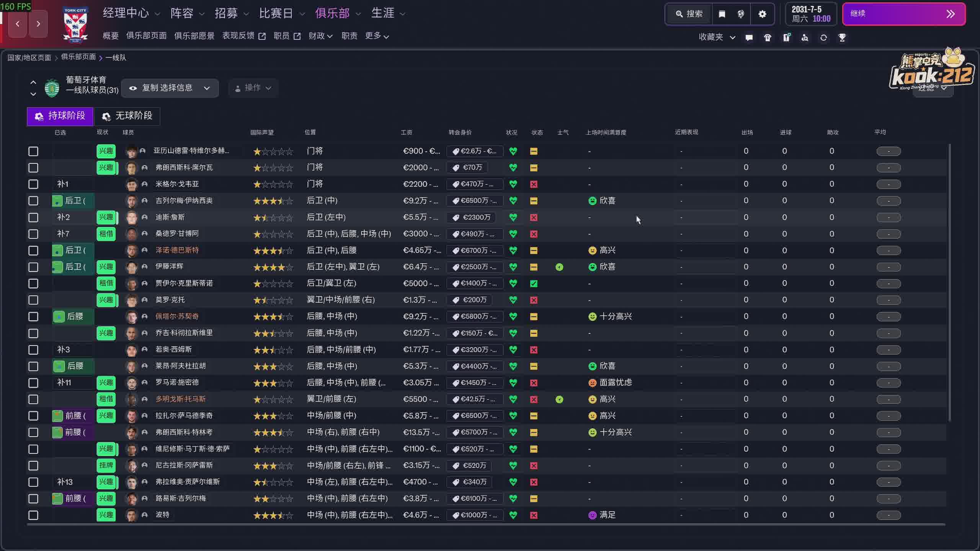The width and height of the screenshot is (980, 551).
Task: Open the scouting player search shortcut icon
Action: pyautogui.click(x=805, y=37)
